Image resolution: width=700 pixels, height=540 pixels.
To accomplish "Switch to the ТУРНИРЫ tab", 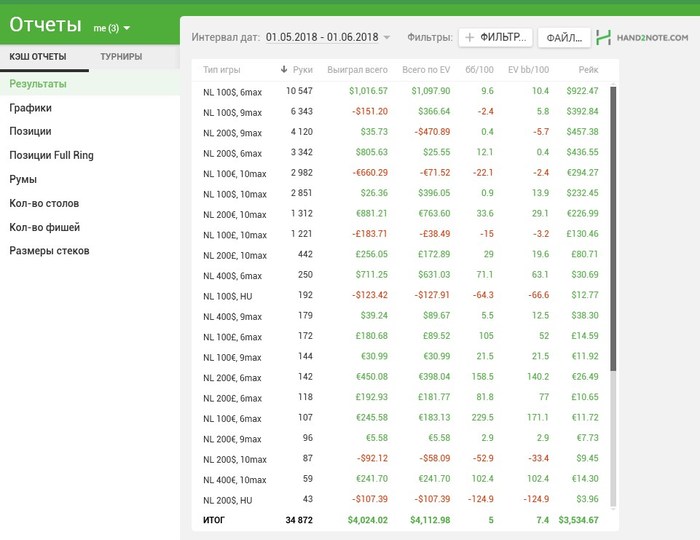I will point(121,57).
